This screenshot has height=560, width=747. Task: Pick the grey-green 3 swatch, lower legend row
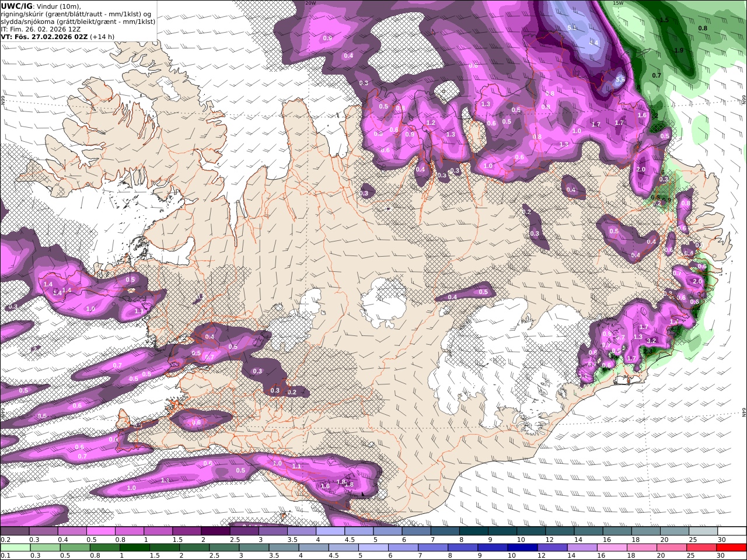click(x=254, y=547)
